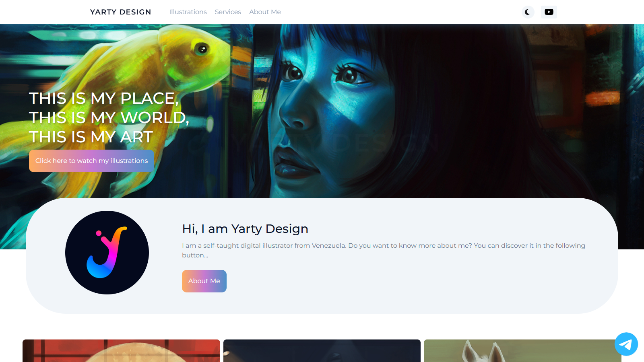This screenshot has width=644, height=362.
Task: Click the yellow goldfish's eye in the banner
Action: click(x=202, y=49)
